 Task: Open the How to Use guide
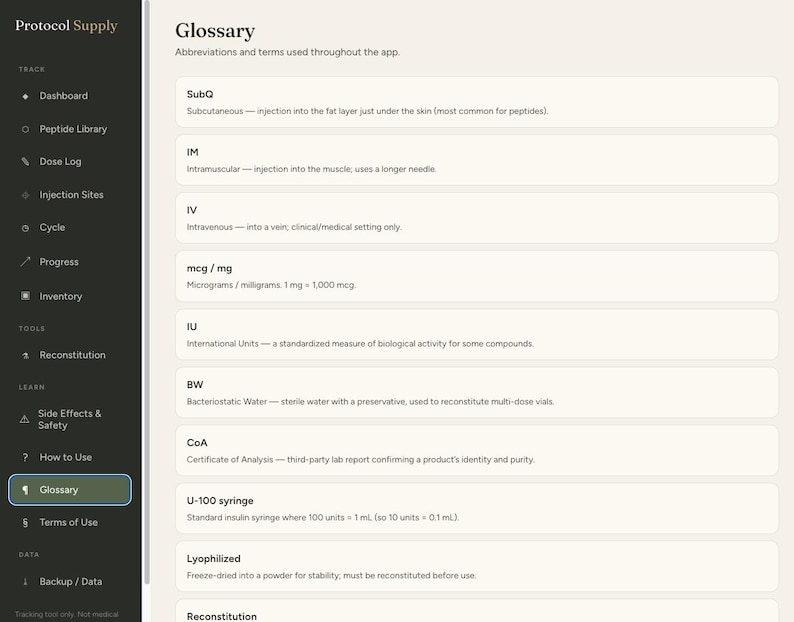click(70, 457)
